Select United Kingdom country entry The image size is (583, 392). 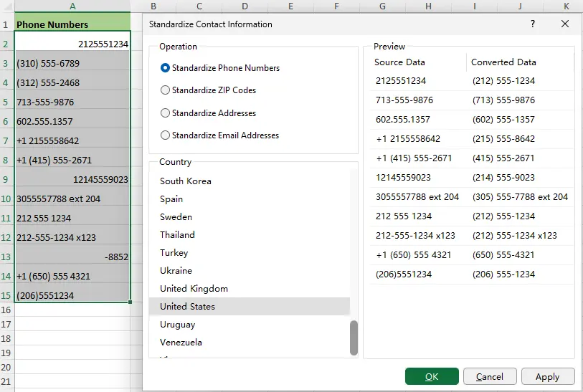[x=249, y=288]
